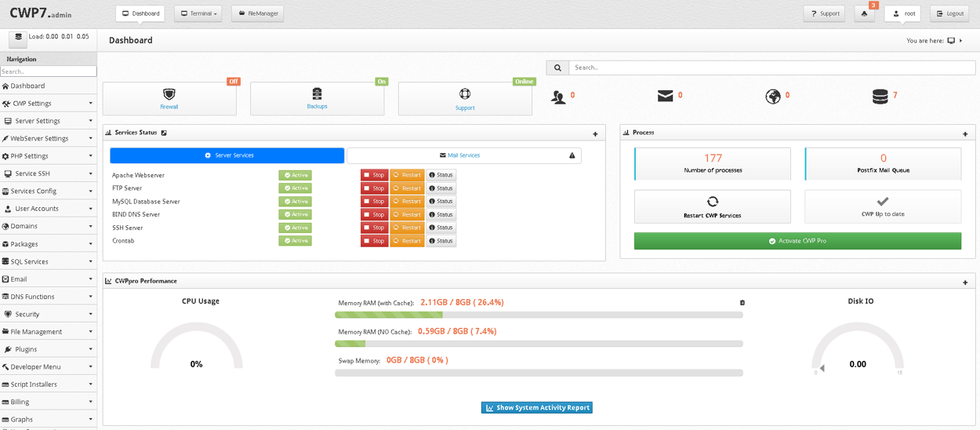Open Dashboard in navigation sidebar
This screenshot has width=980, height=430.
pyautogui.click(x=48, y=86)
